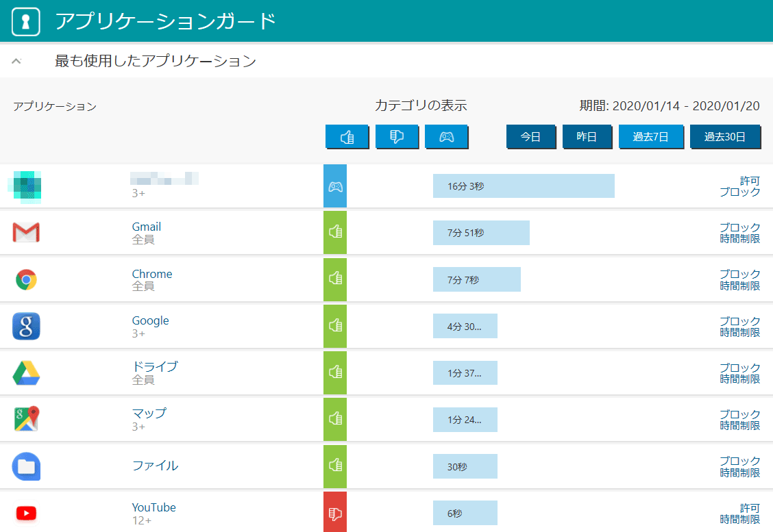This screenshot has height=532, width=773.
Task: Block the Gmail application
Action: pos(739,227)
